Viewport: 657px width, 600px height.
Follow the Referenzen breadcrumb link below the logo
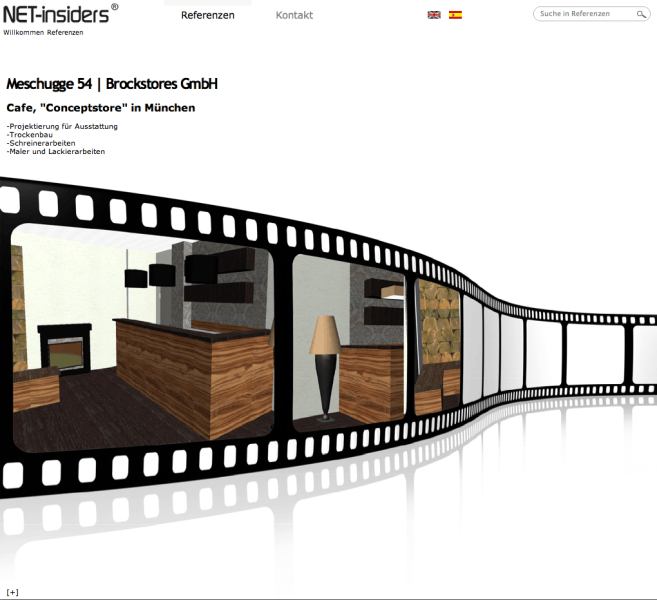(65, 33)
